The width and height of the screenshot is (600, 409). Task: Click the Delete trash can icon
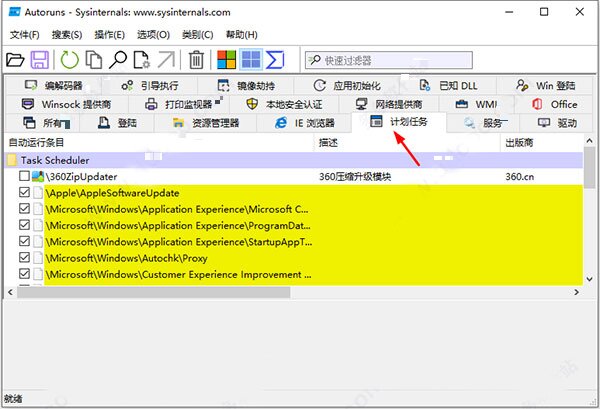196,60
